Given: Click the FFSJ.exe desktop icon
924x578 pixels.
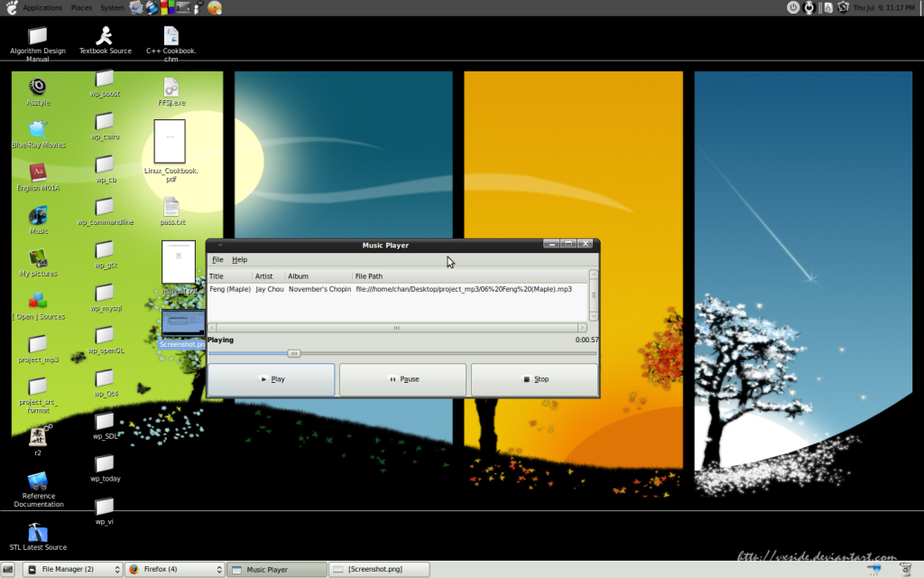Looking at the screenshot, I should pyautogui.click(x=171, y=88).
